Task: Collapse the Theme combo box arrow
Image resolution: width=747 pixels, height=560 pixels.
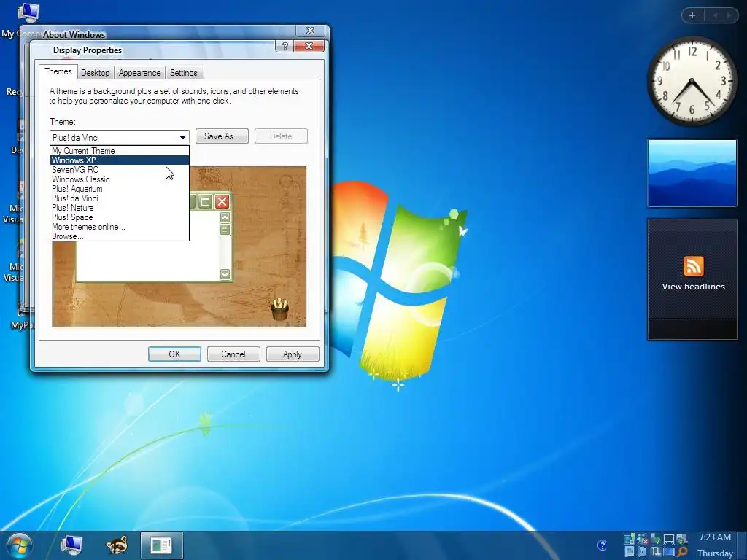Action: click(x=182, y=138)
